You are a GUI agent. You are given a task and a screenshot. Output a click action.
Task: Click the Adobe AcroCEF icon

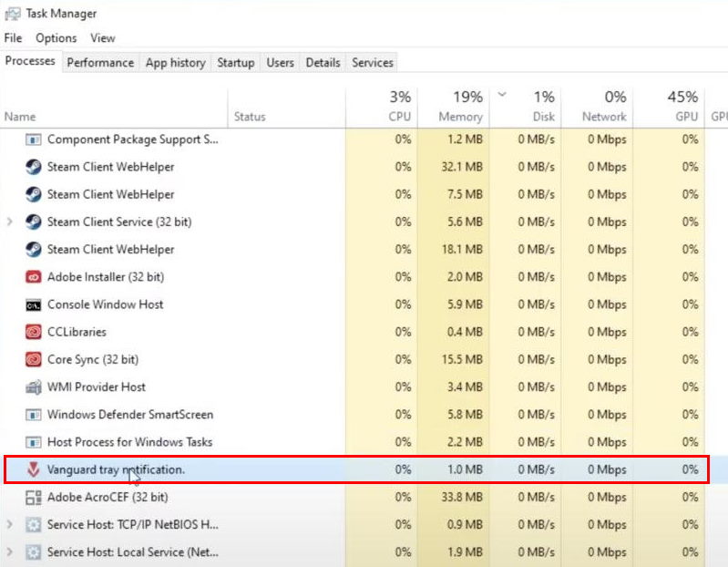[34, 498]
